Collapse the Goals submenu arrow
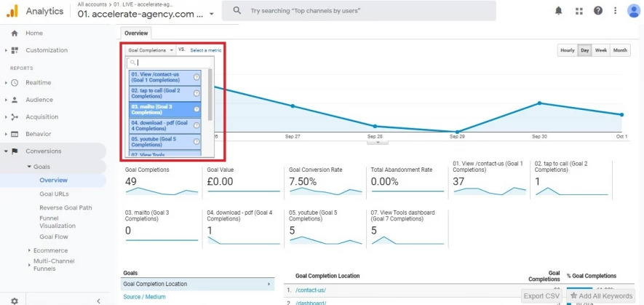 point(29,167)
